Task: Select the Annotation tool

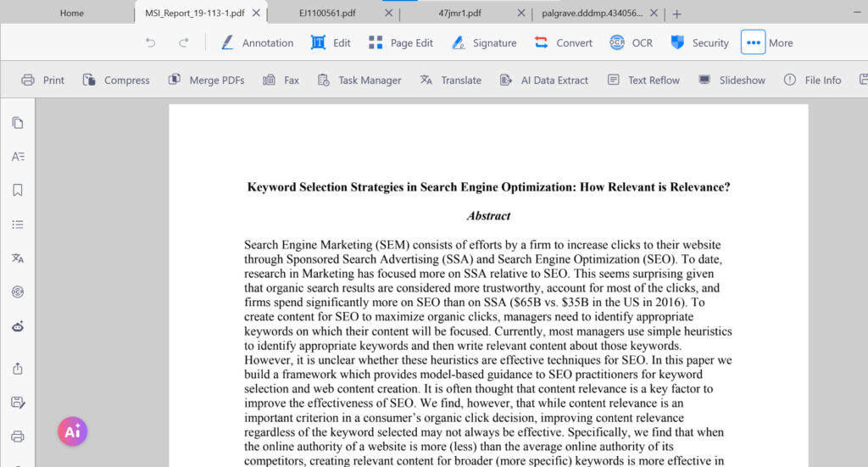Action: click(x=258, y=42)
